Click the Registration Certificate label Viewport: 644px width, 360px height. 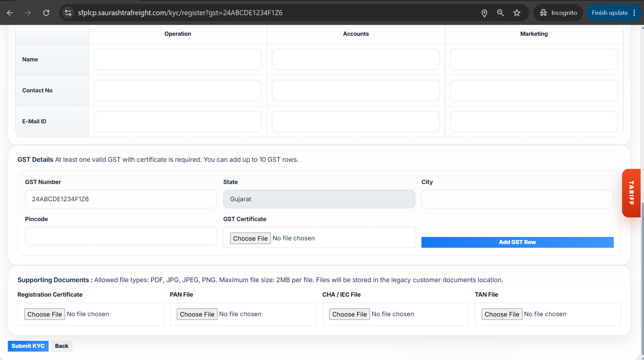pyautogui.click(x=50, y=295)
